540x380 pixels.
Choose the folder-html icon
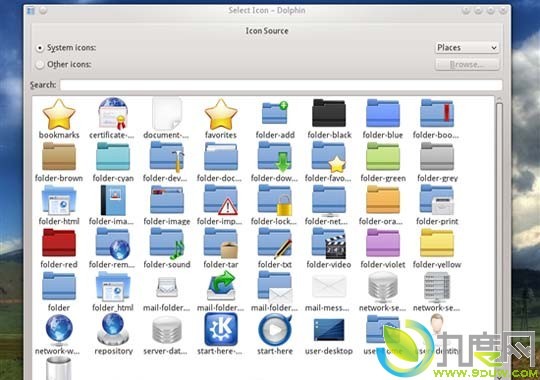click(59, 200)
